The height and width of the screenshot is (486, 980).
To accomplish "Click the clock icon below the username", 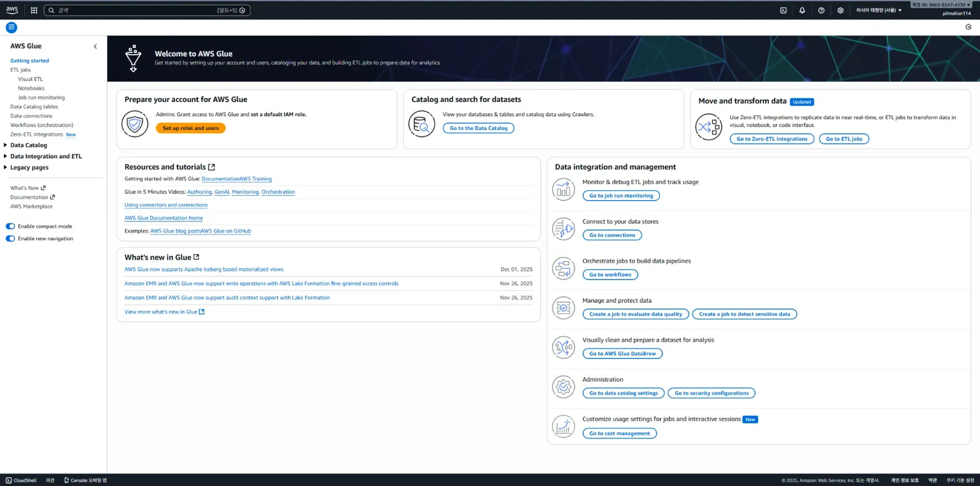I will coord(968,27).
